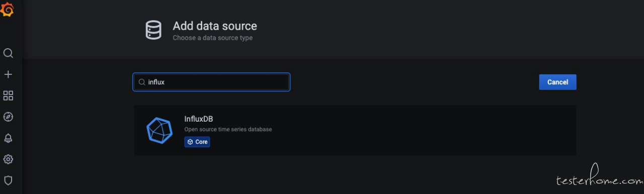
Task: Select the InfluxDB data source title
Action: click(x=199, y=119)
